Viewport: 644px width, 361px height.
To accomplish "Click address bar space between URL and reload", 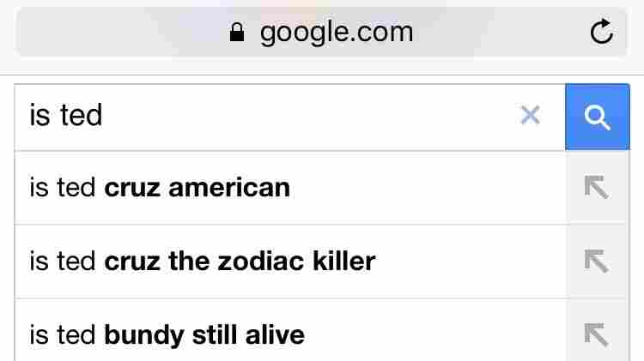I will (501, 32).
